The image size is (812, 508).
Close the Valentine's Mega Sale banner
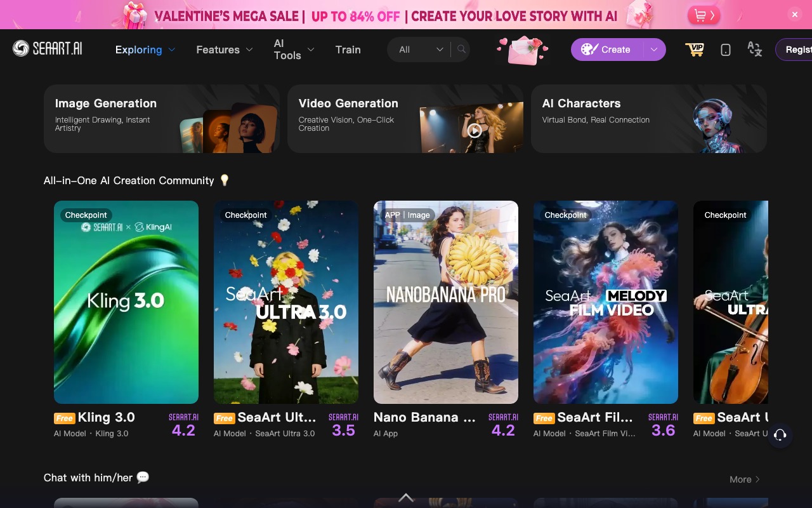coord(794,14)
